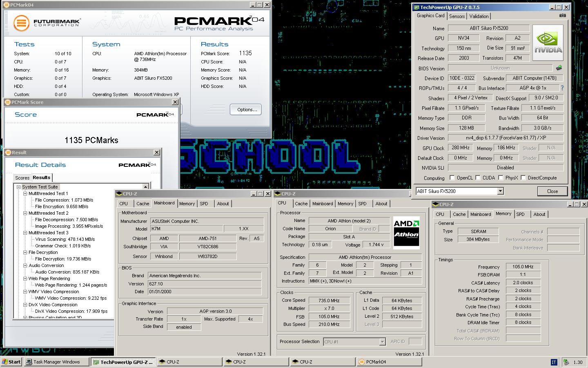Click the PCMark04 window title bar icon
Viewport: 588px width, 368px height.
(x=6, y=5)
